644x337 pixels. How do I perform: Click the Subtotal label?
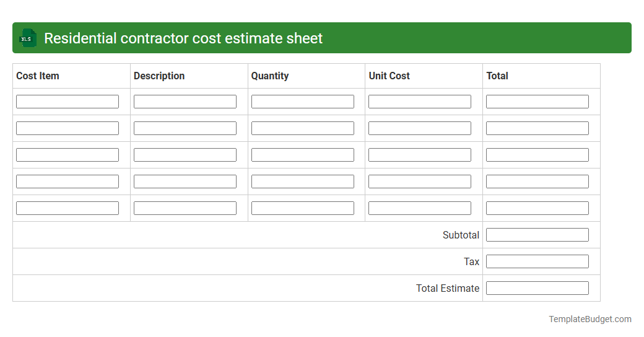tap(461, 235)
